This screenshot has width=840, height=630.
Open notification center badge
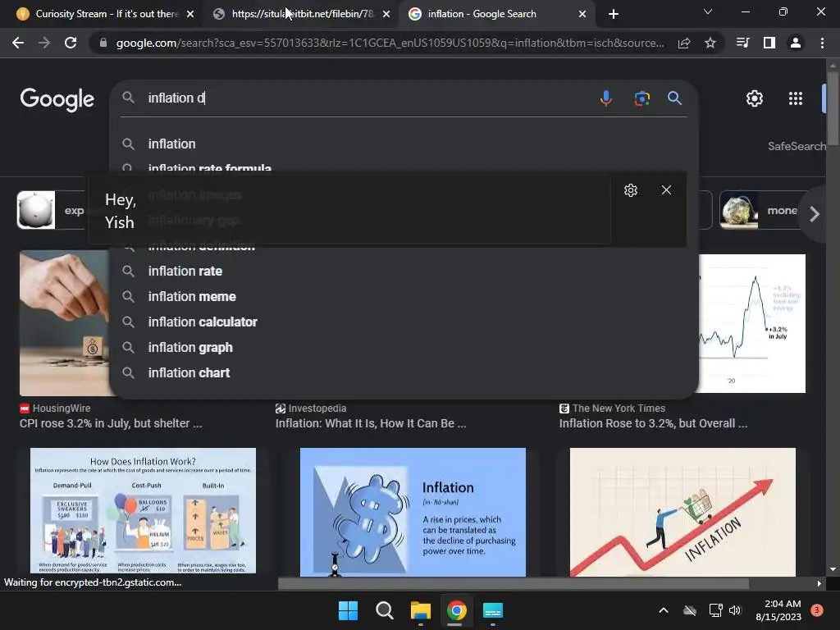817,610
